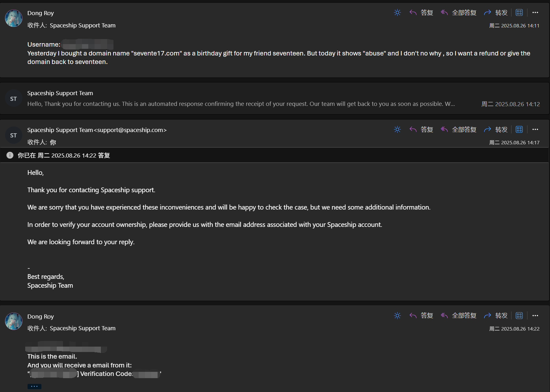The image size is (550, 392).
Task: Reply to the Spaceship Support 14:17 email
Action: pyautogui.click(x=421, y=130)
